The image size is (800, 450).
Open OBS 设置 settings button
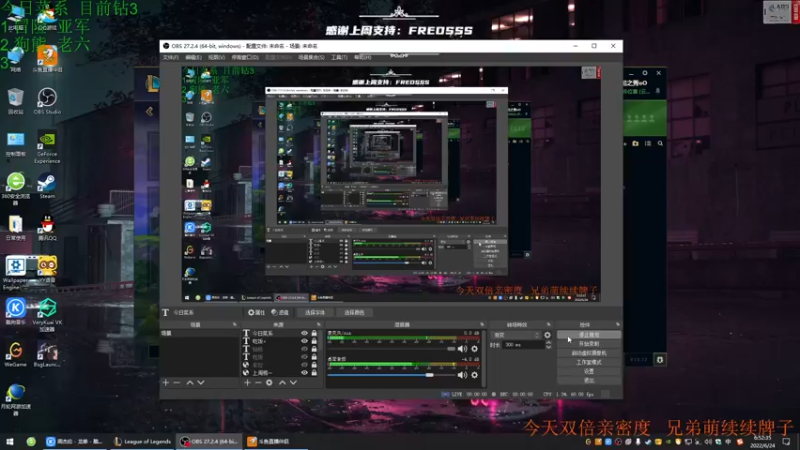point(589,371)
